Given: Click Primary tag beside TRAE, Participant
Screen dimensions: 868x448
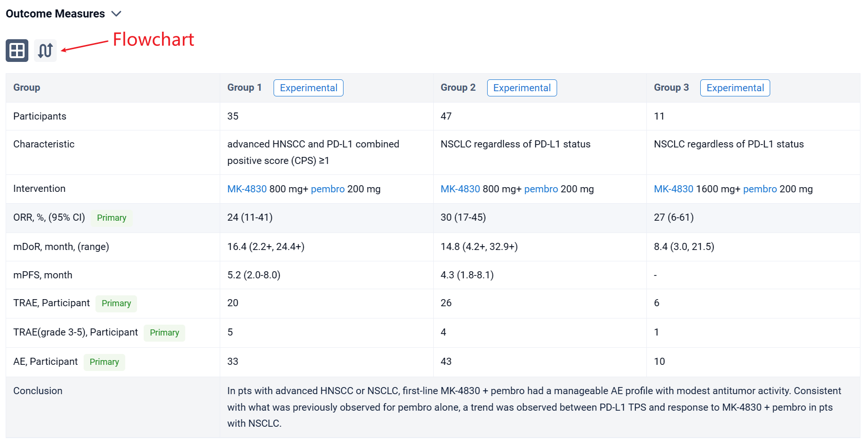Looking at the screenshot, I should pos(116,303).
